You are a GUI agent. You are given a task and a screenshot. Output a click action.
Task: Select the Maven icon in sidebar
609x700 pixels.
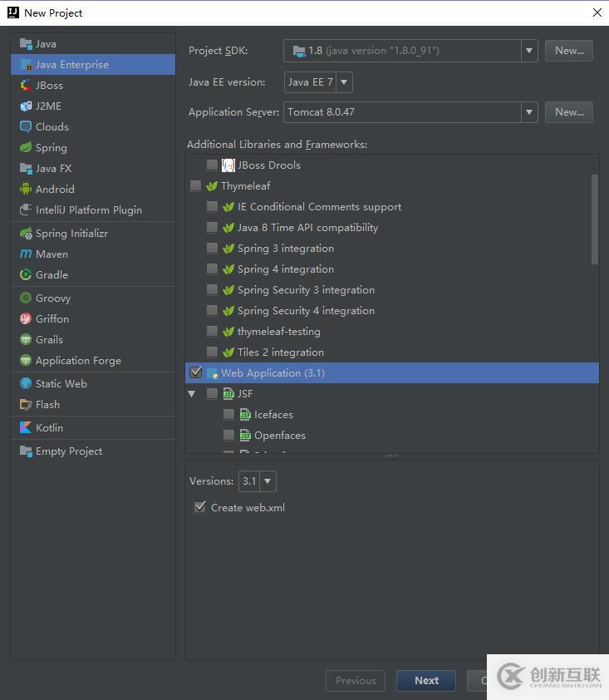(27, 254)
